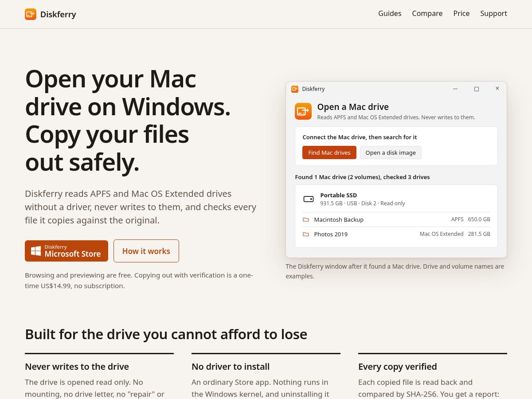The height and width of the screenshot is (399, 532).
Task: Click Open a disk image button
Action: tap(391, 153)
